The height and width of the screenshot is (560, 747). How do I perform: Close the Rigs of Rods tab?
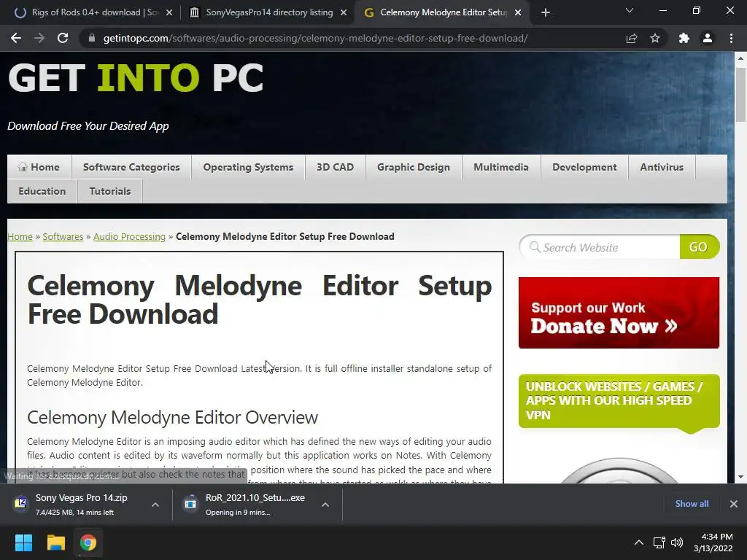pos(169,12)
